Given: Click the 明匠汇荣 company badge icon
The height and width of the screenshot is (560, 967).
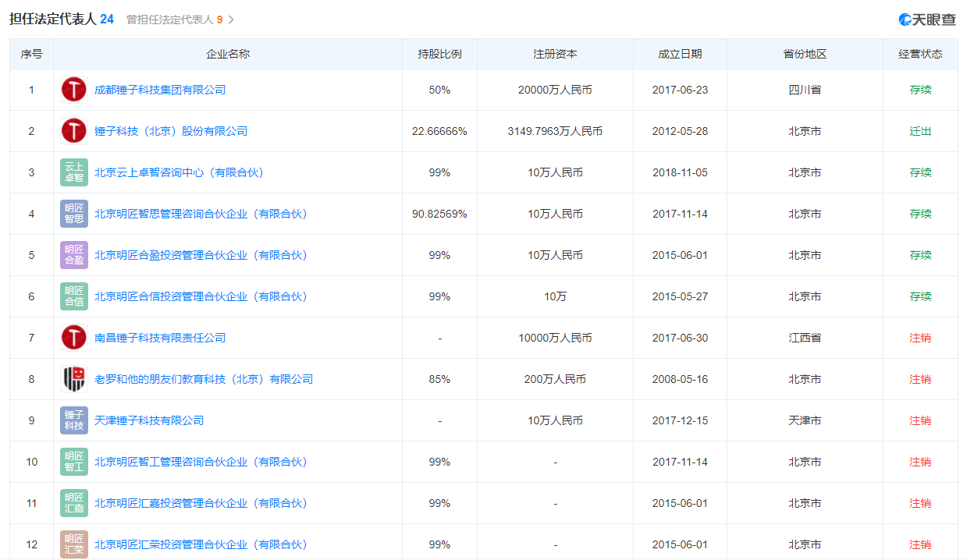Looking at the screenshot, I should 74,544.
